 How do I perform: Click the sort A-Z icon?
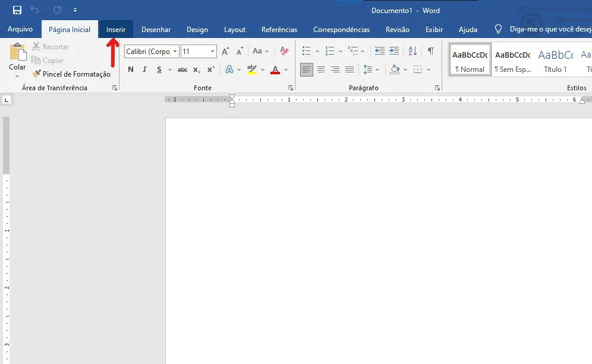click(412, 51)
